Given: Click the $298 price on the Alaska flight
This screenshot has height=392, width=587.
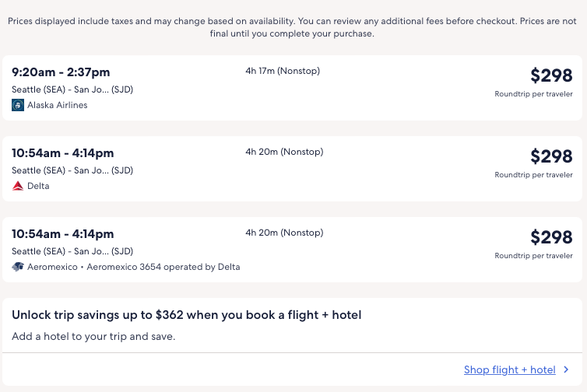Looking at the screenshot, I should (x=551, y=75).
